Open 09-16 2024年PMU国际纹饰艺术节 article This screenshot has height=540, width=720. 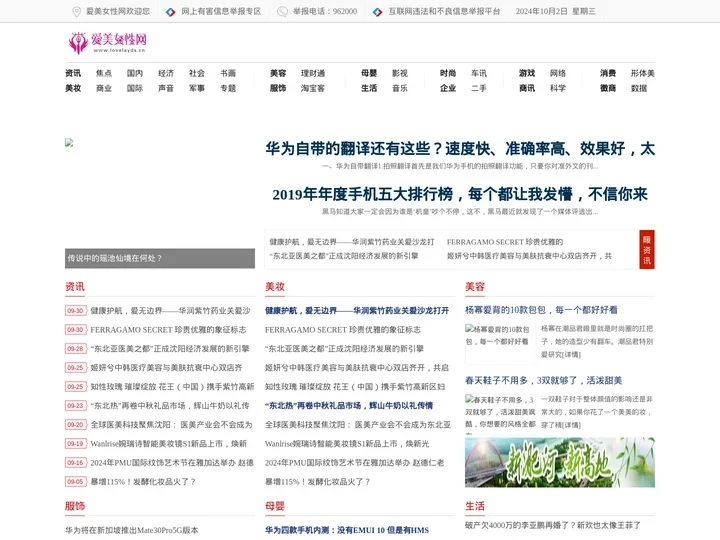tap(172, 463)
